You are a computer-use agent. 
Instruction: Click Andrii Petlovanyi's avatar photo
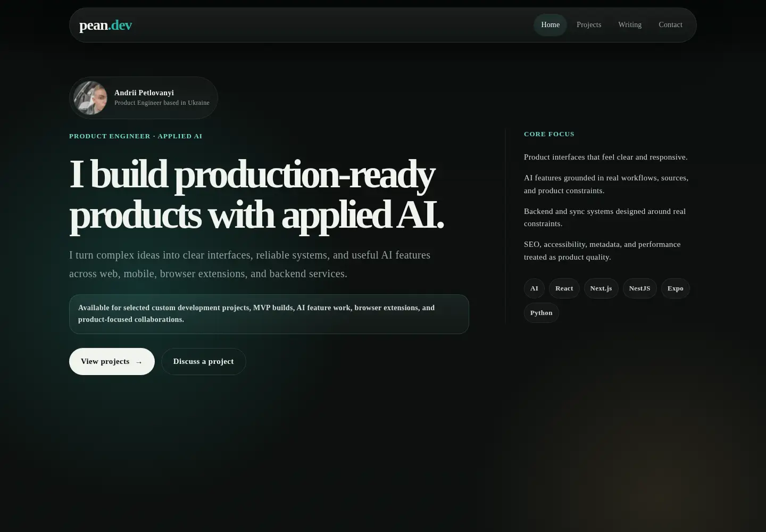tap(90, 98)
